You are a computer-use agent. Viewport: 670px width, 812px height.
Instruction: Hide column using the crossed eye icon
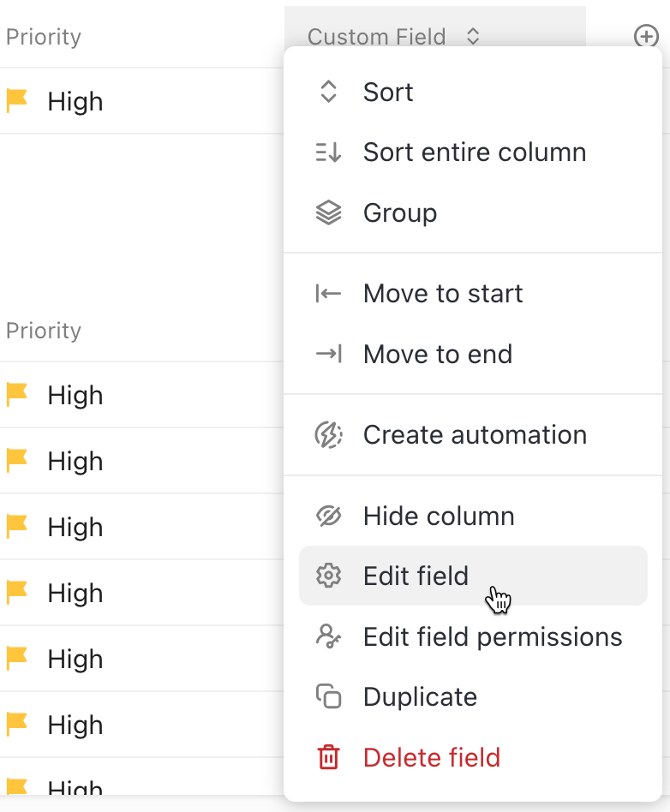point(328,516)
